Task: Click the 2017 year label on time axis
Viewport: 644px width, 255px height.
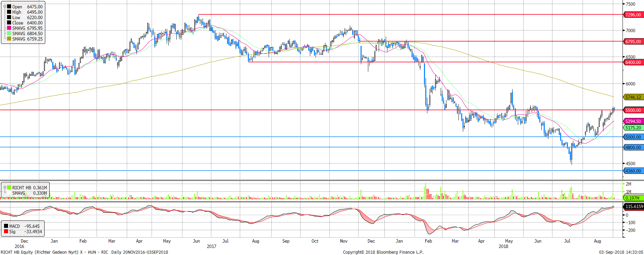Action: pos(212,246)
